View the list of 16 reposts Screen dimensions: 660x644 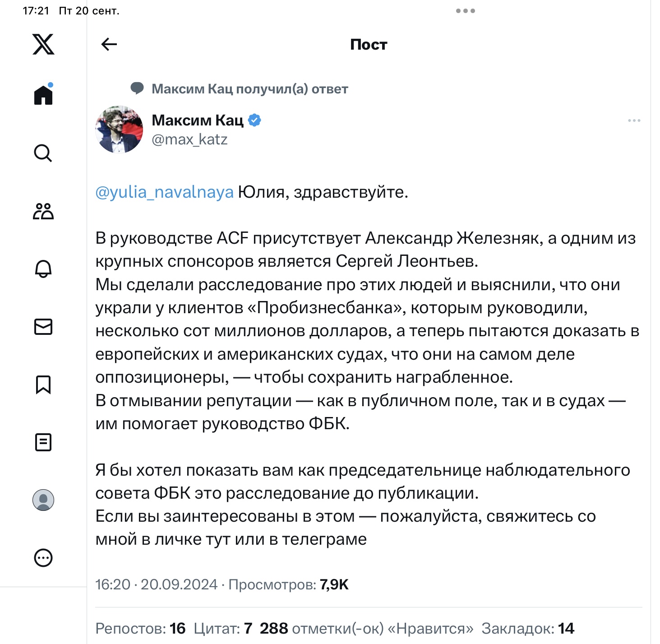140,628
